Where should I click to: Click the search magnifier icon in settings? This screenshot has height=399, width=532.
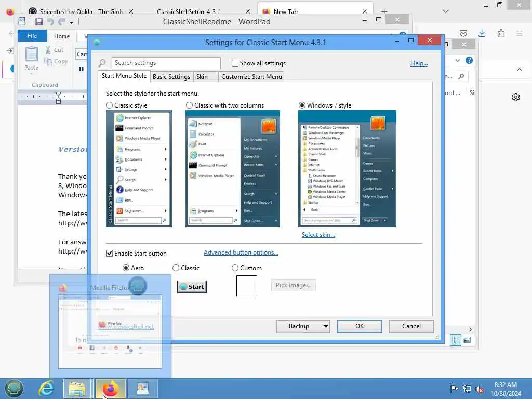[102, 63]
